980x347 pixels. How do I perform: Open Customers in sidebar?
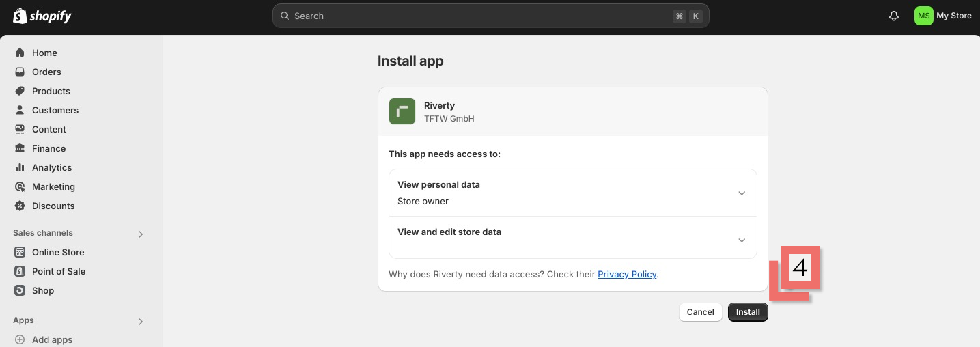(55, 110)
